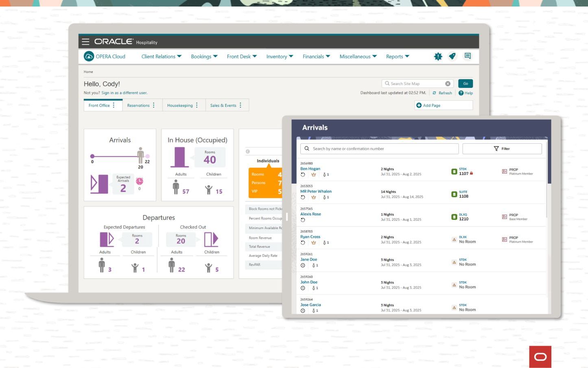588x368 pixels.
Task: Click the warning triangle in Ryan Cross row
Action: click(x=454, y=239)
